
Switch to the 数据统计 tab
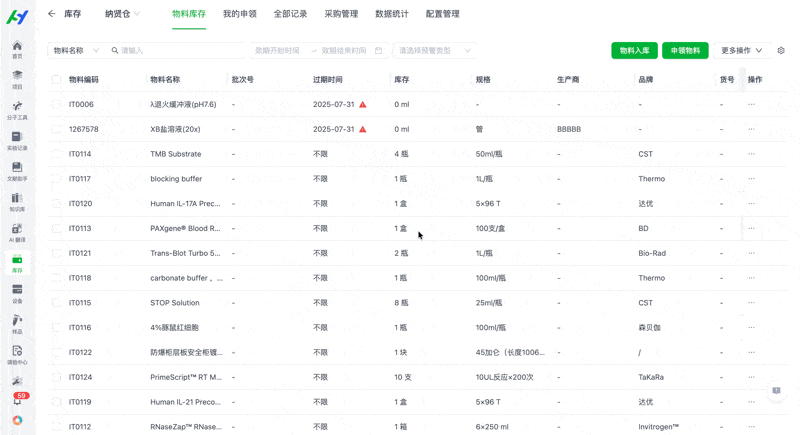click(x=391, y=14)
